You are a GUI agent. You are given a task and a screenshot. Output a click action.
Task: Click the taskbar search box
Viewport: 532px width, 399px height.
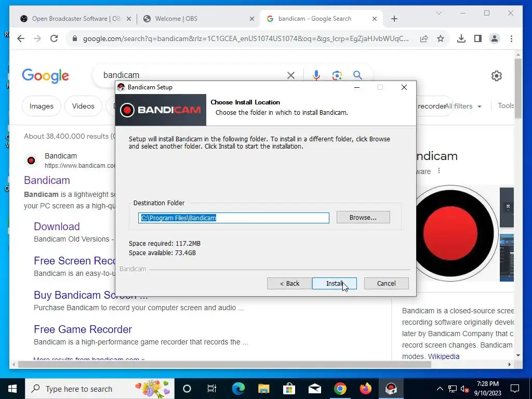[100, 389]
